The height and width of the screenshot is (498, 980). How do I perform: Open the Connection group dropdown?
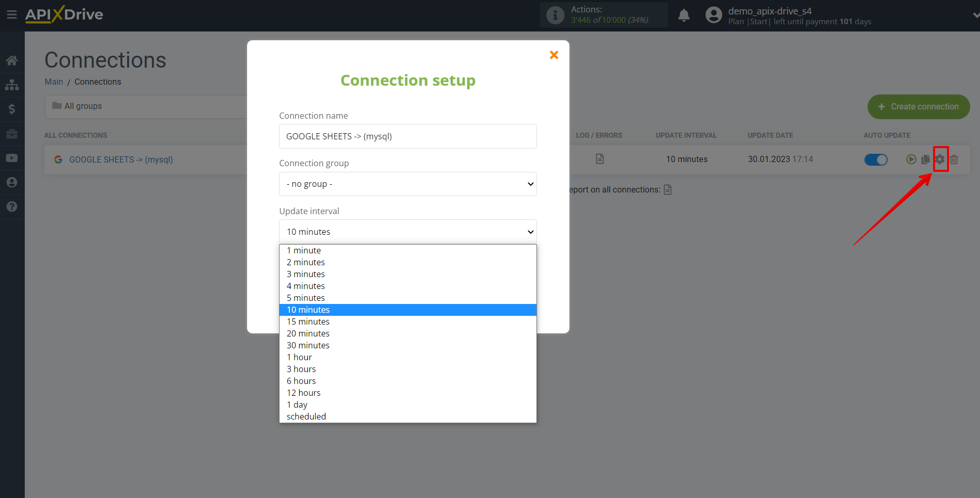pyautogui.click(x=408, y=184)
